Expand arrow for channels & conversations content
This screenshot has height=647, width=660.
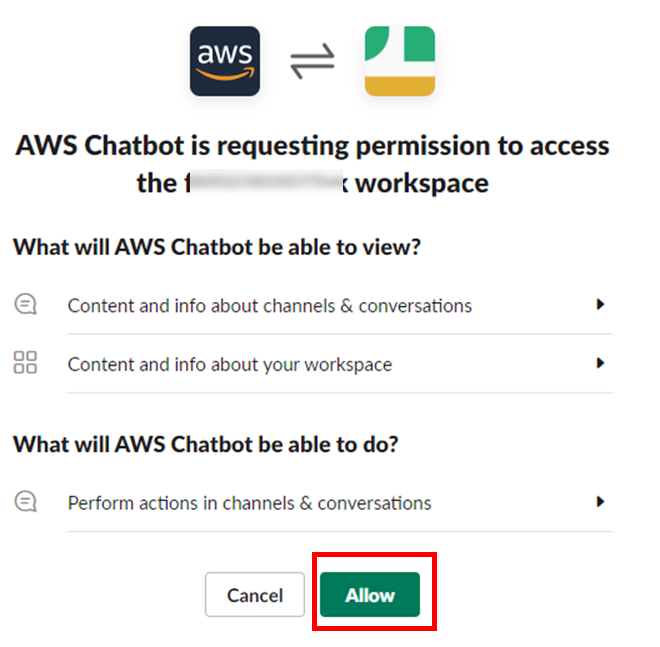[600, 304]
